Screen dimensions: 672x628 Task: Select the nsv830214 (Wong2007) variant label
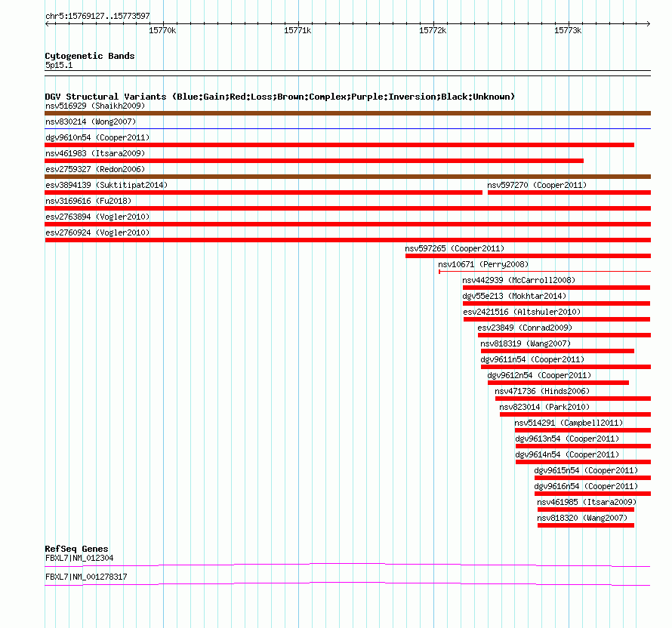pos(91,122)
